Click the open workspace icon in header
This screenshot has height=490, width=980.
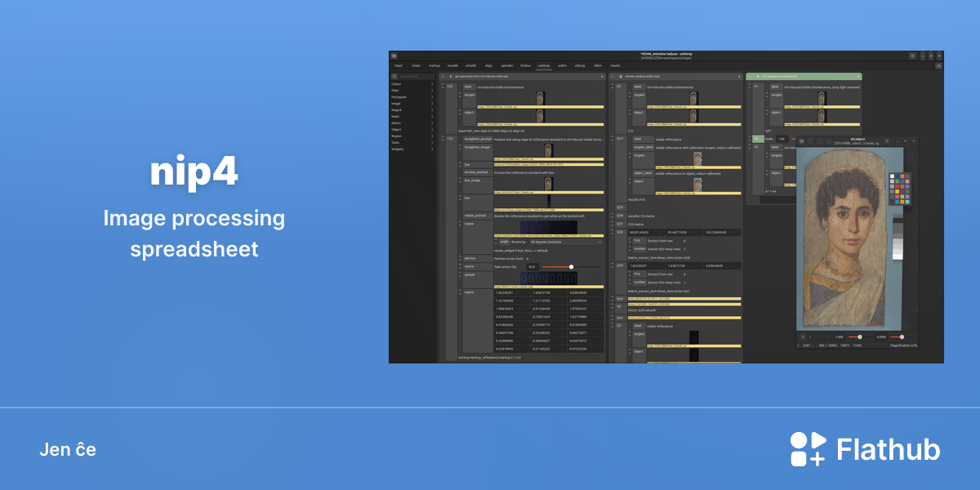click(x=395, y=56)
